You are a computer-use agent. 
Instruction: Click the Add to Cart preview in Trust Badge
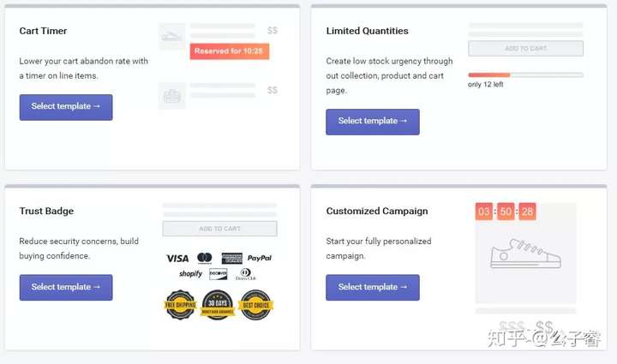(x=219, y=229)
